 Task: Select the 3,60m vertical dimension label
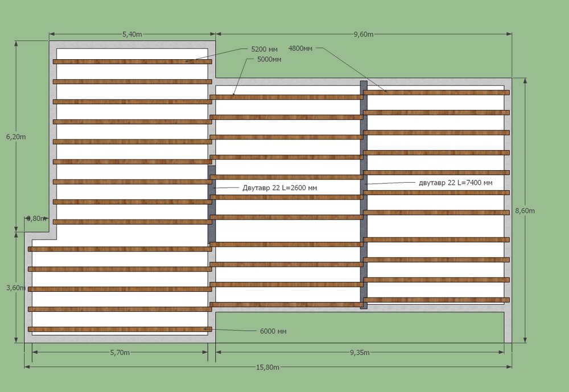pyautogui.click(x=16, y=288)
